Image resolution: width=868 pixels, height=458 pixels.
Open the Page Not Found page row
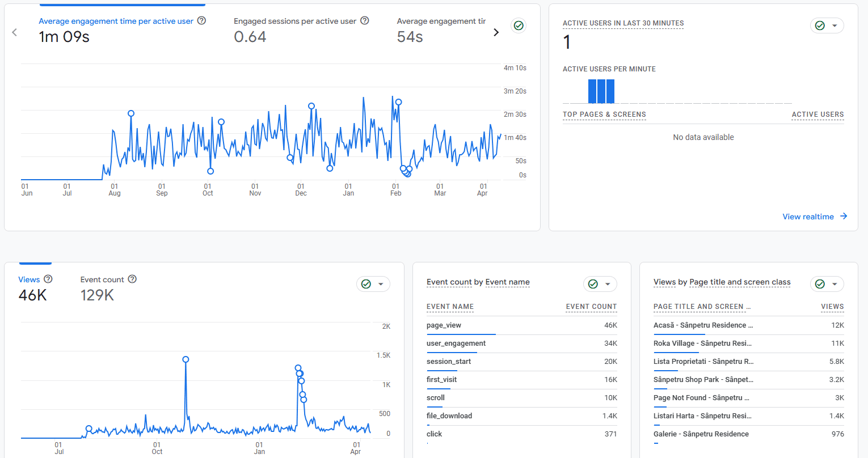click(748, 398)
